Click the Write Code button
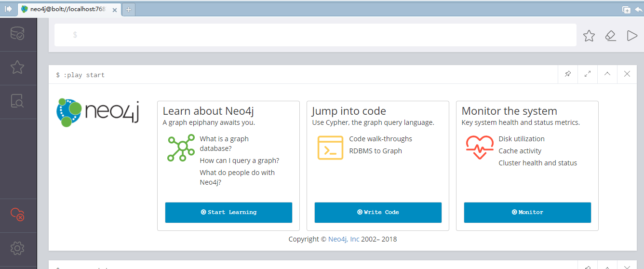 [378, 213]
